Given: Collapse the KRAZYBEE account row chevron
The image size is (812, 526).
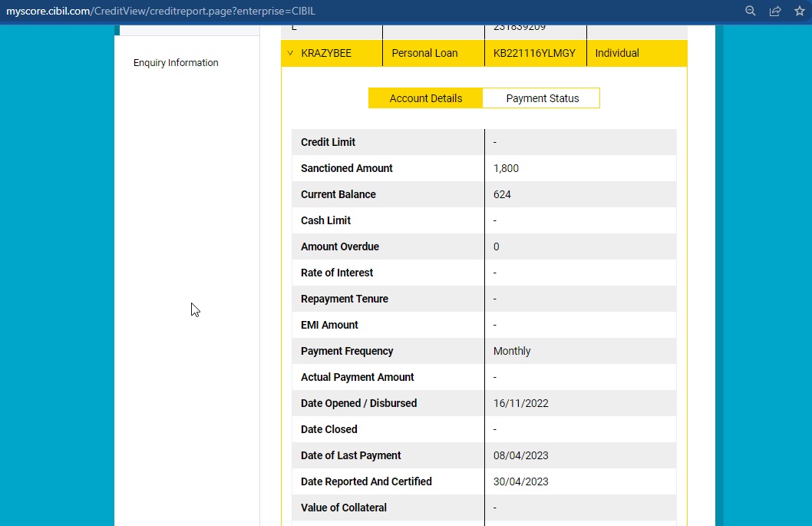Looking at the screenshot, I should click(290, 53).
